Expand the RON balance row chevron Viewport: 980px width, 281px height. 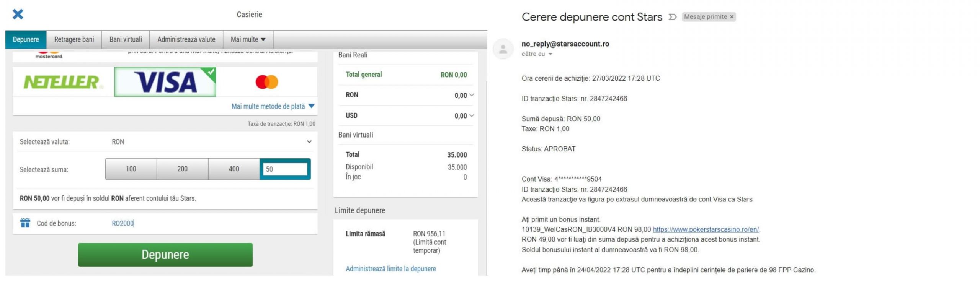[x=472, y=95]
